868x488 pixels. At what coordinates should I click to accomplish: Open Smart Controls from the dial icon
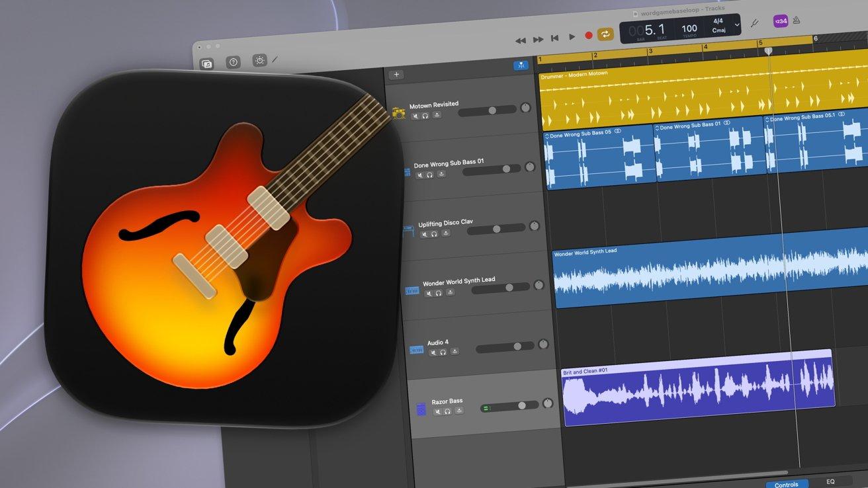(259, 61)
